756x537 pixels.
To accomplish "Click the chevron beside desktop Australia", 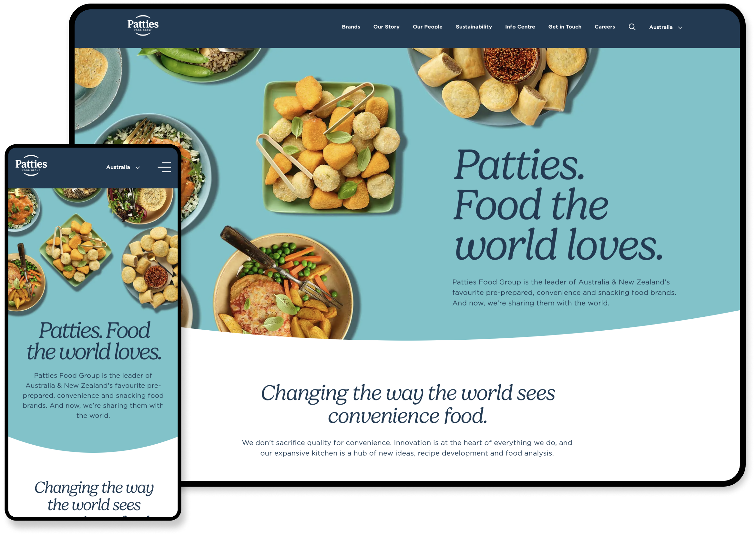I will pos(680,27).
